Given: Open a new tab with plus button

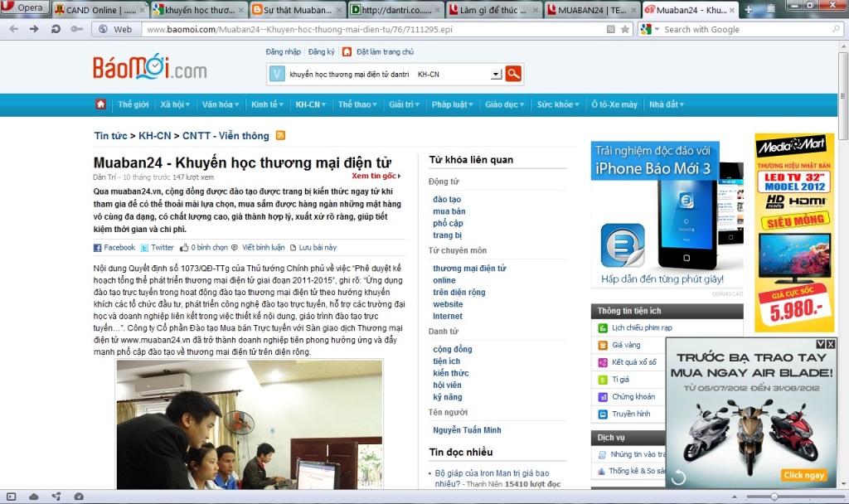Looking at the screenshot, I should coord(749,10).
